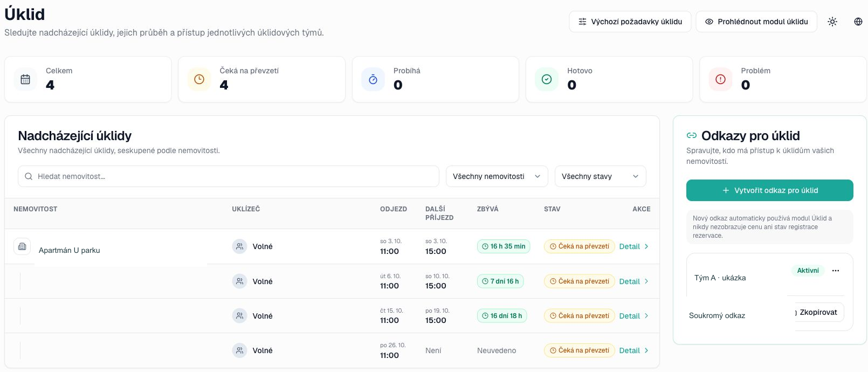The height and width of the screenshot is (372, 868).
Task: Open the language globe icon
Action: (858, 22)
